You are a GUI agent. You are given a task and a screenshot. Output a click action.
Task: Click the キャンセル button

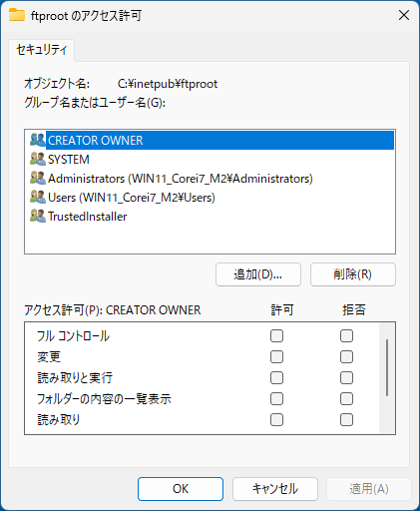tap(275, 489)
